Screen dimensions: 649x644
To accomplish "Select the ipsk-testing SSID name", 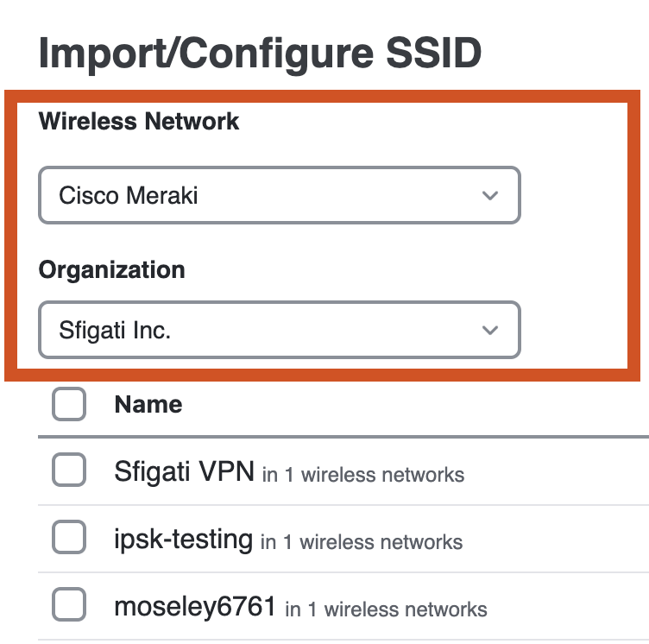I will pos(183,540).
